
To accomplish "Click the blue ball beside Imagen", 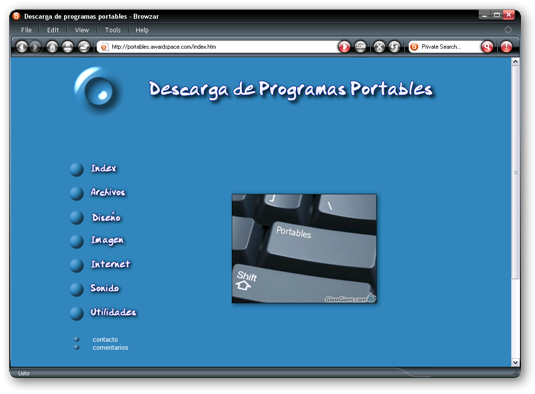I will [77, 242].
